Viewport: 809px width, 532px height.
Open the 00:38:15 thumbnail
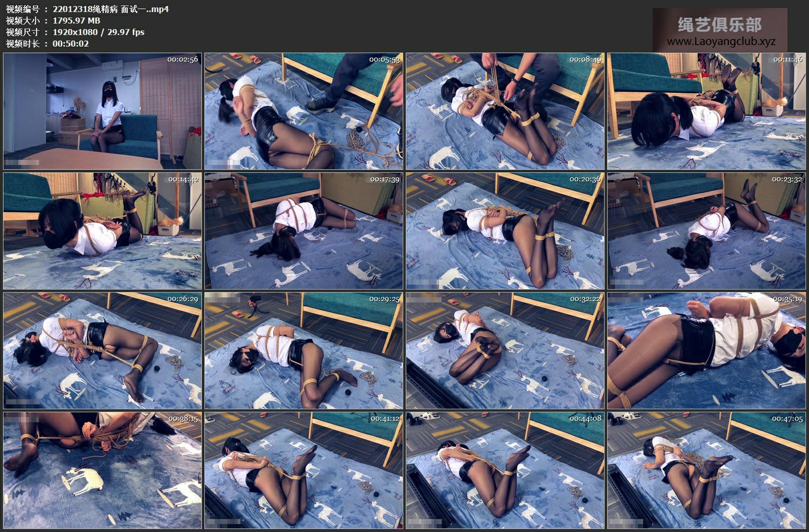[x=102, y=470]
